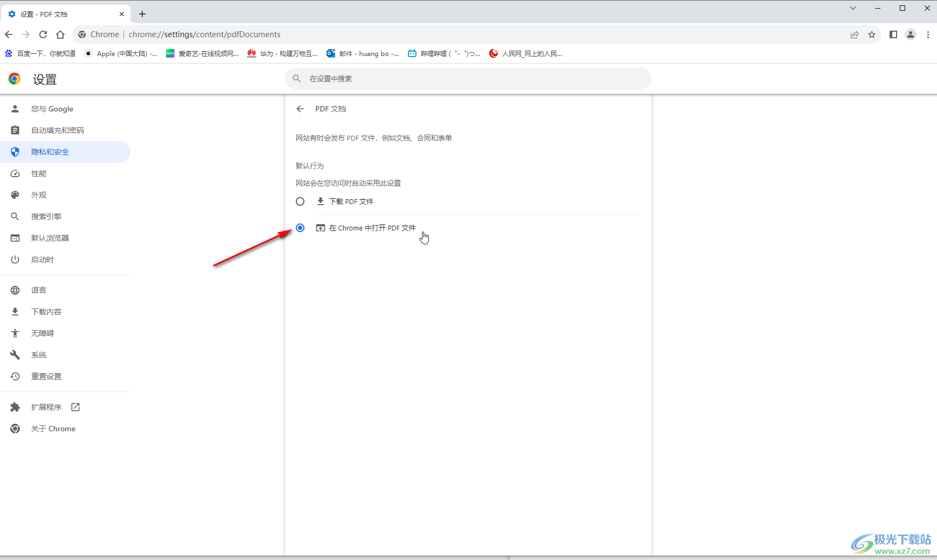Open the Apple (中国大陆) bookmark
This screenshot has width=937, height=560.
[x=121, y=53]
